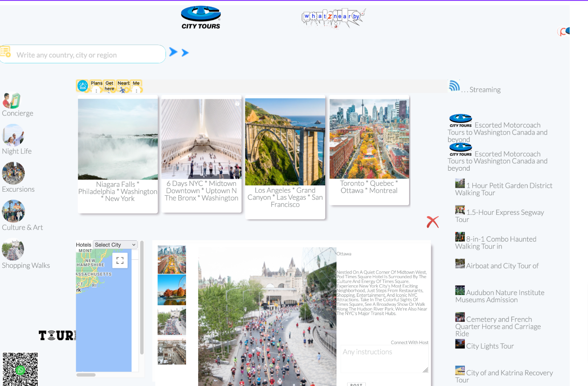Toggle the map fullscreen view button
Viewport: 588px width, 386px height.
point(120,261)
